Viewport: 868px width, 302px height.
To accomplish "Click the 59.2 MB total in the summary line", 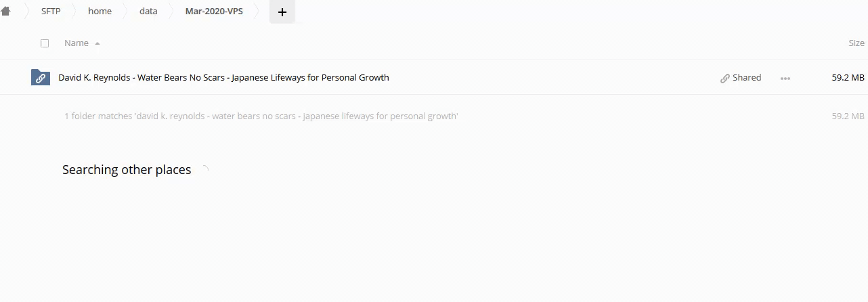I will click(848, 116).
